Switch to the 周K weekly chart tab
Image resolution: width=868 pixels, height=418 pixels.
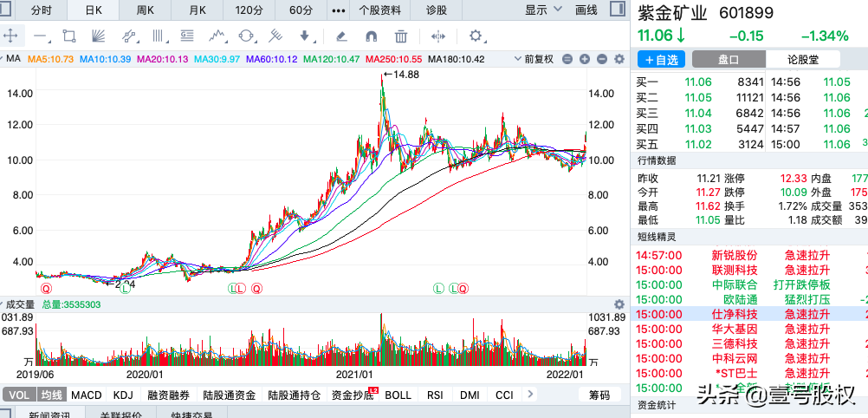point(146,10)
